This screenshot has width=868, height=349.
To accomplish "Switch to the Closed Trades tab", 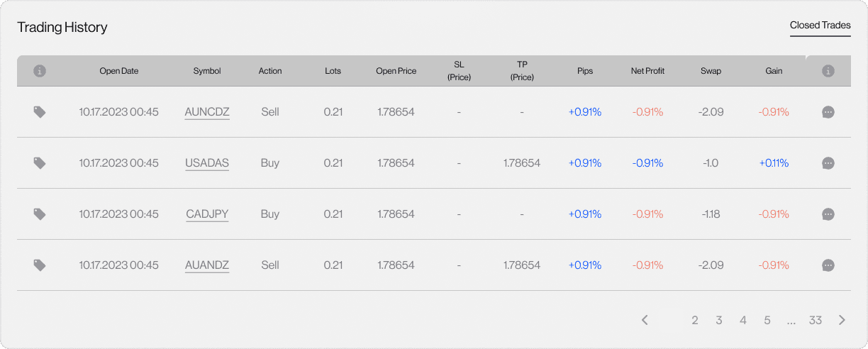I will pyautogui.click(x=820, y=26).
